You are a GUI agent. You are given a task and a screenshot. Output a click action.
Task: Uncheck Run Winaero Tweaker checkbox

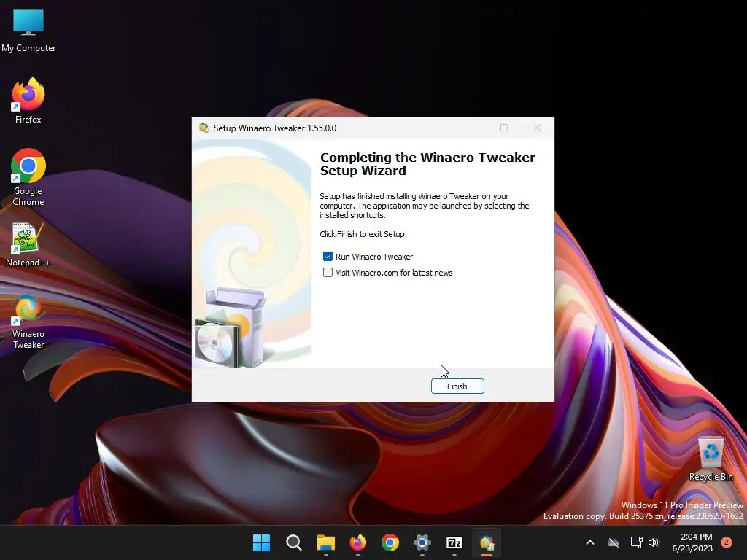click(328, 257)
